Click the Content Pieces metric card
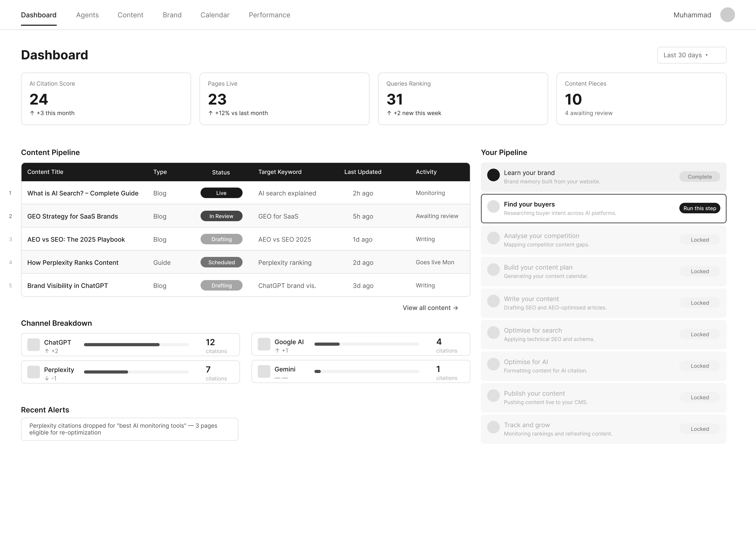The image size is (756, 538). [x=641, y=99]
